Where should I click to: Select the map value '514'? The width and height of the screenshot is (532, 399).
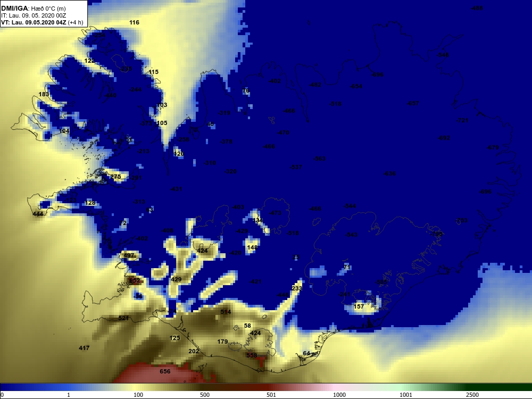(x=226, y=311)
